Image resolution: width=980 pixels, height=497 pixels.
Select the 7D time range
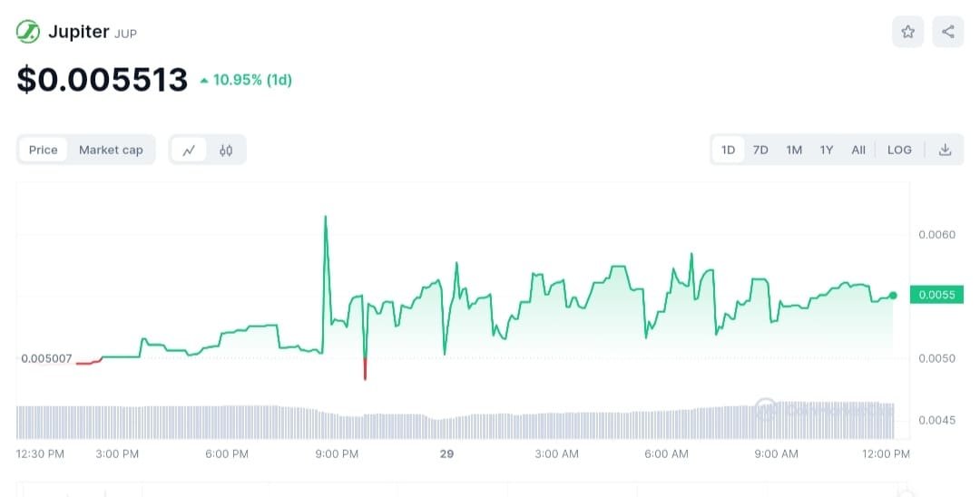(x=760, y=150)
